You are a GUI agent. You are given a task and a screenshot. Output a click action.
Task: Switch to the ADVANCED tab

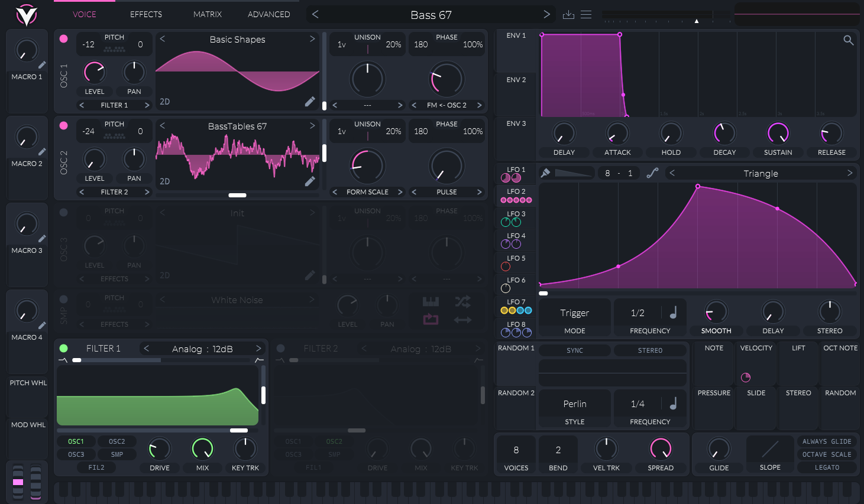click(x=269, y=14)
